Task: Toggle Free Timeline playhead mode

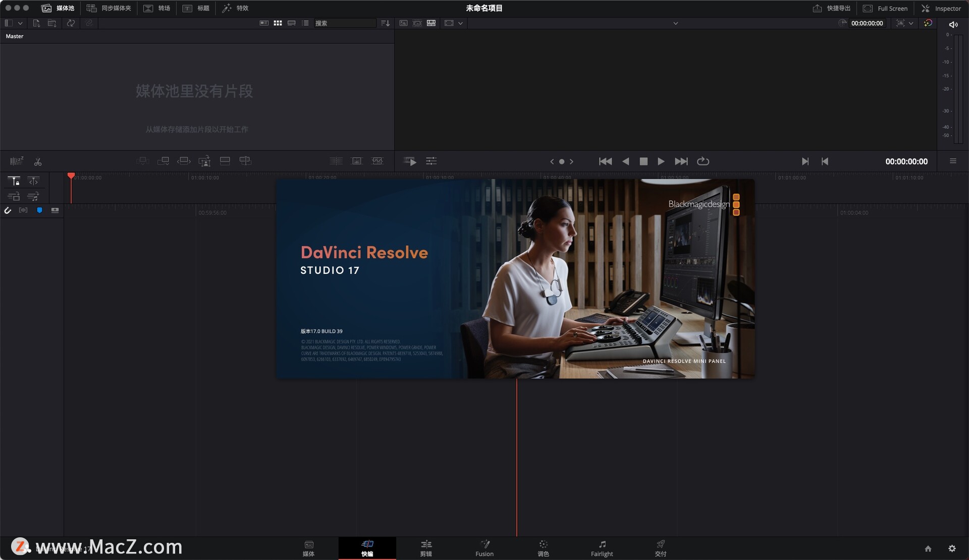Action: 33,181
